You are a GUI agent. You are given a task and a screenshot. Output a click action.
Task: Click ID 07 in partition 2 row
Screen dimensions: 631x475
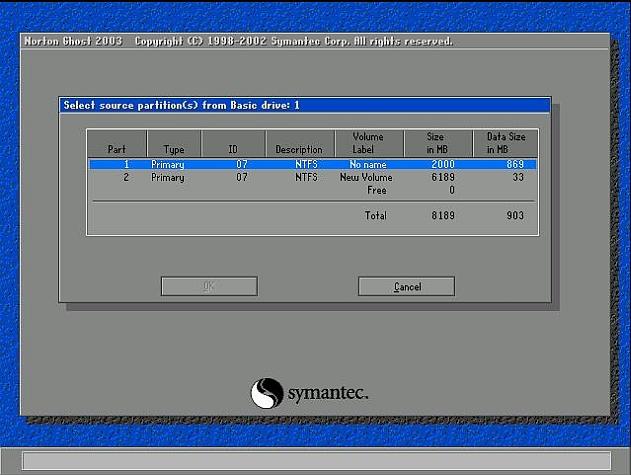click(241, 177)
